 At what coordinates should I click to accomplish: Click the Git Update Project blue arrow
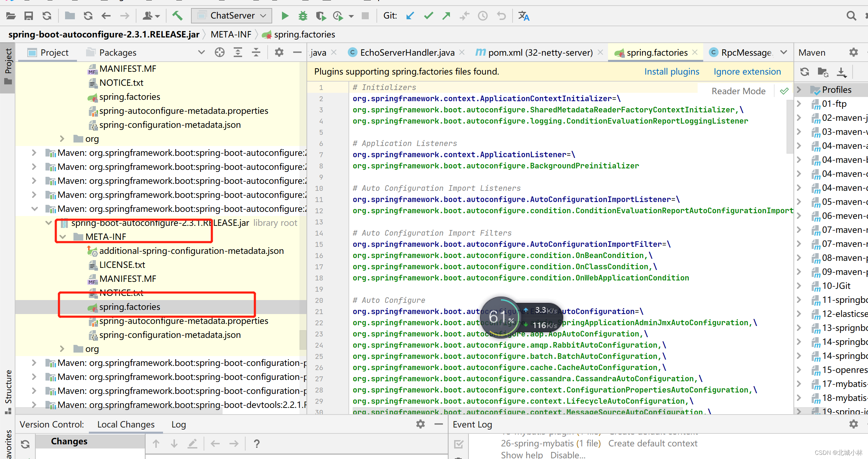410,16
